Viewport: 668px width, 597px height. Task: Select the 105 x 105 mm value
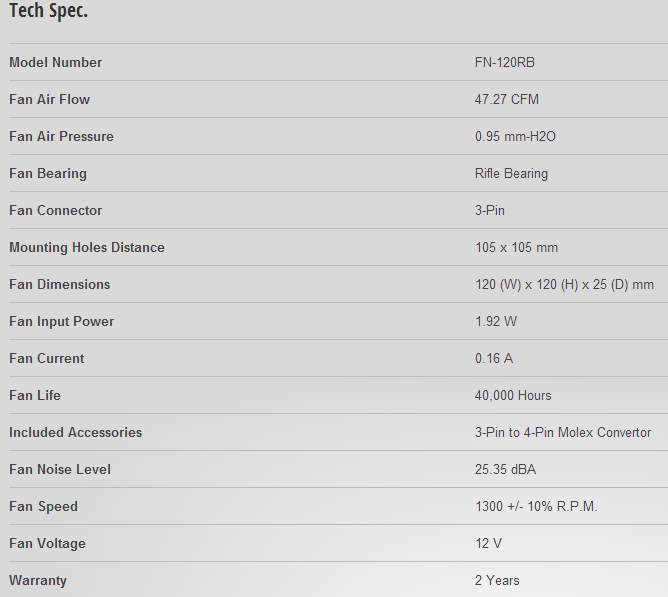[516, 248]
